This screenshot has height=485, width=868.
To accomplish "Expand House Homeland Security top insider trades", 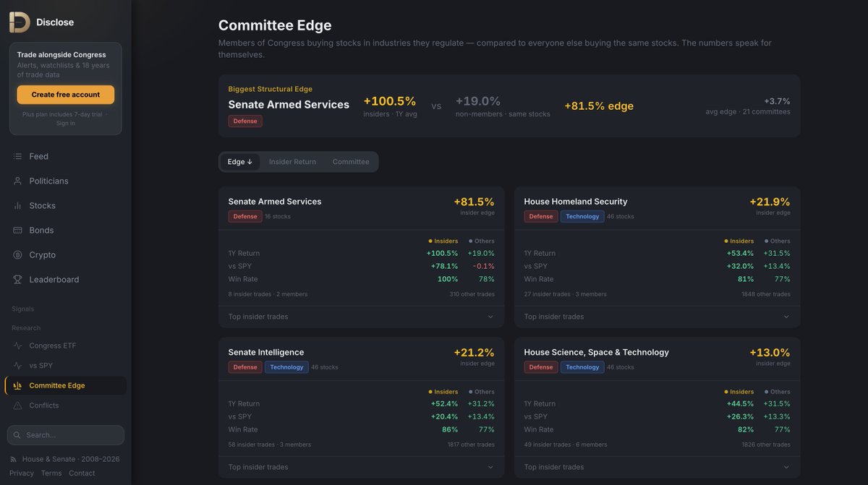I will pos(657,317).
